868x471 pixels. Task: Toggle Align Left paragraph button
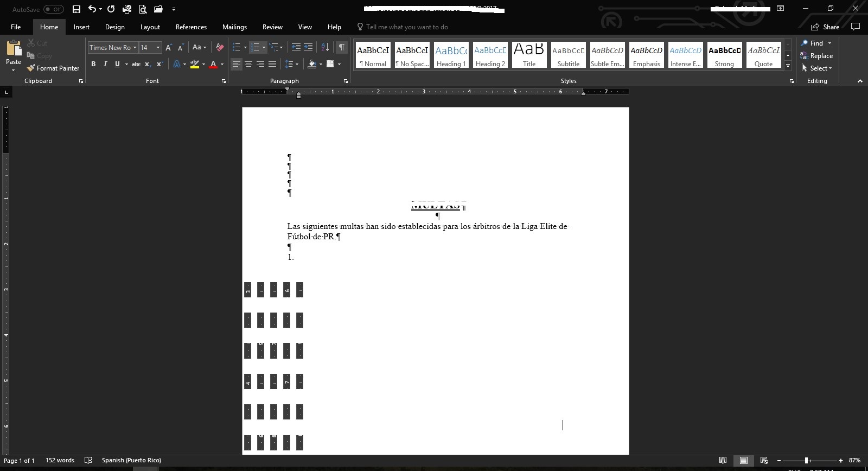click(x=237, y=64)
